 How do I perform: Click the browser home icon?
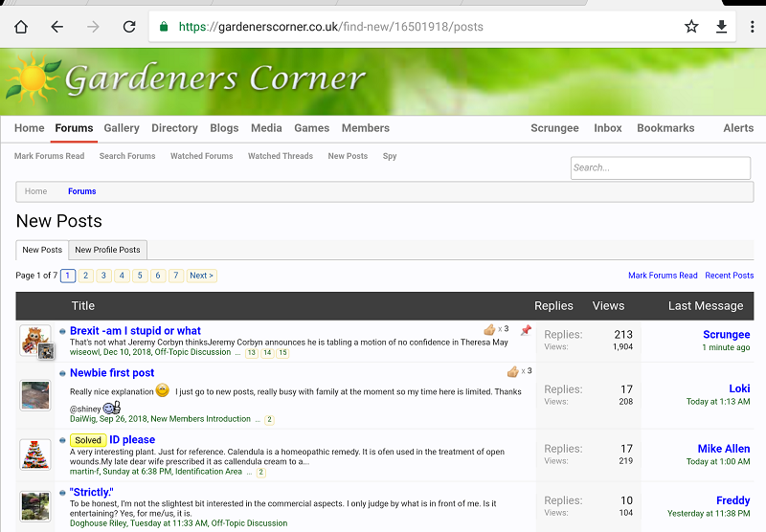21,27
